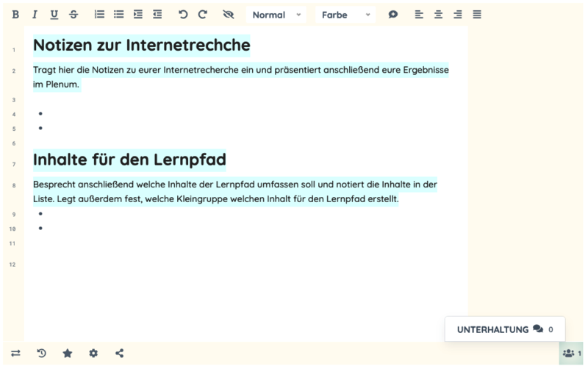The height and width of the screenshot is (369, 588).
Task: Click the bullet on line 5
Action: pos(40,128)
